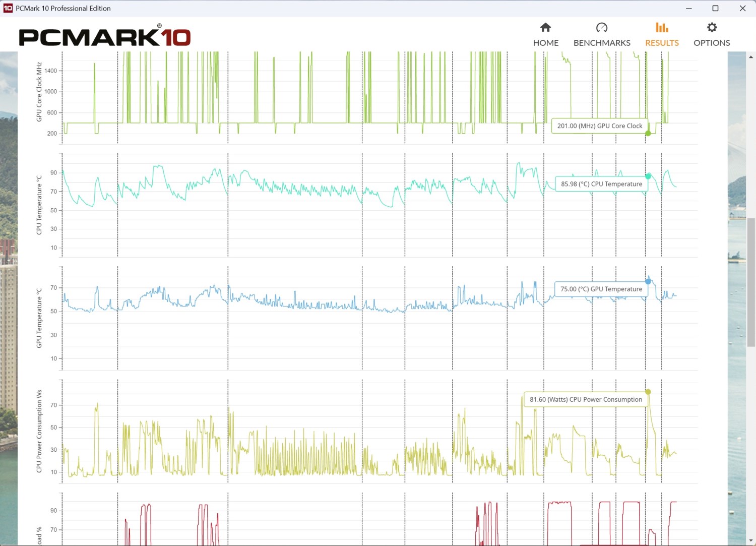Image resolution: width=756 pixels, height=546 pixels.
Task: Go to the HOME section
Action: 546,34
